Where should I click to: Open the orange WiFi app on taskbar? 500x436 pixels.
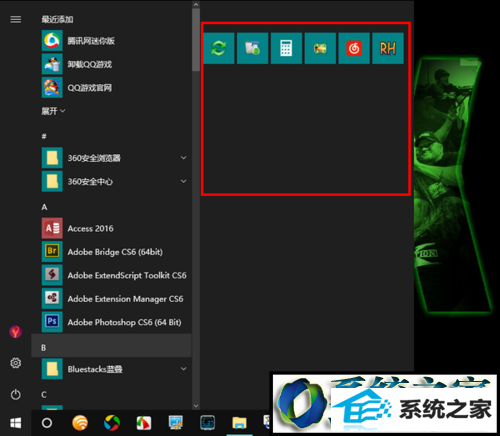pos(80,423)
